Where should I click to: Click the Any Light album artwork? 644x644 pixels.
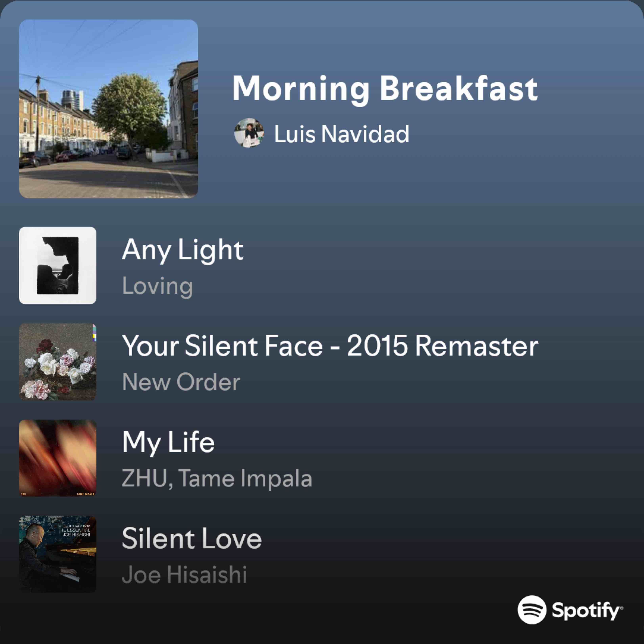coord(58,265)
